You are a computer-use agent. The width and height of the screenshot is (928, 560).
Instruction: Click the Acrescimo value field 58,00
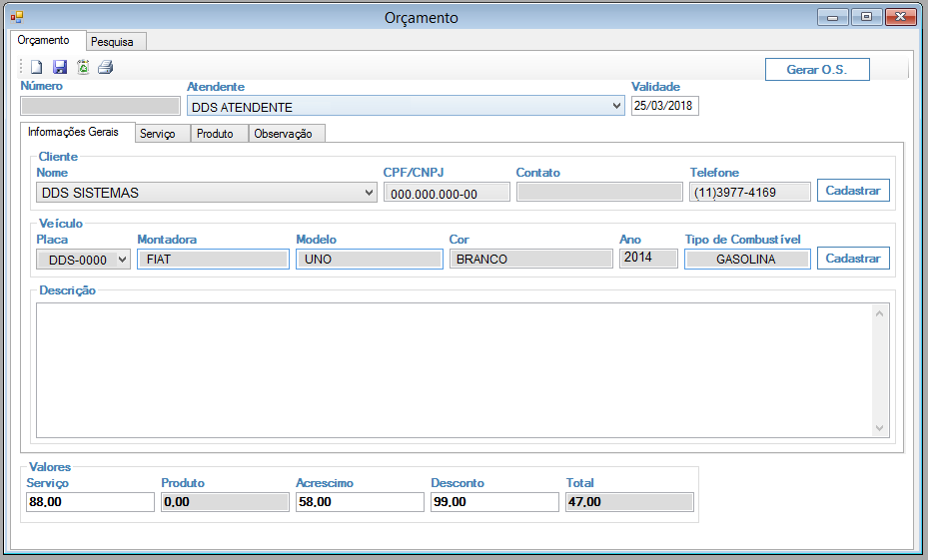click(x=360, y=502)
